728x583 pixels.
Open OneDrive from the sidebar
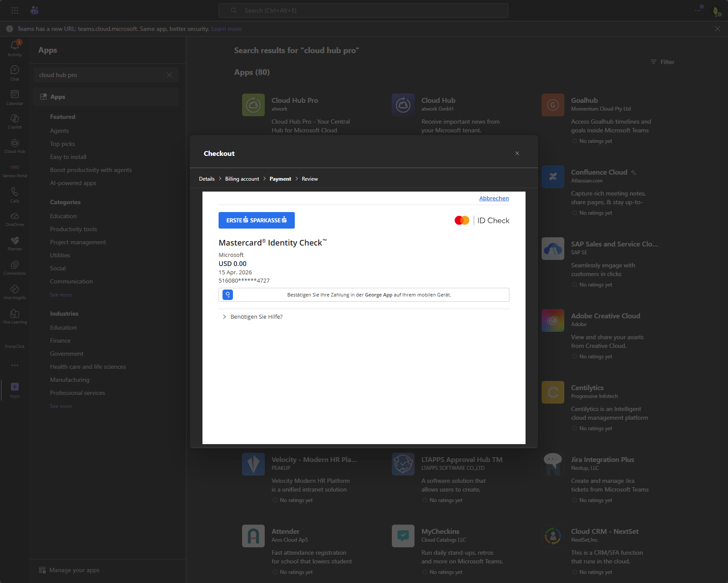15,219
